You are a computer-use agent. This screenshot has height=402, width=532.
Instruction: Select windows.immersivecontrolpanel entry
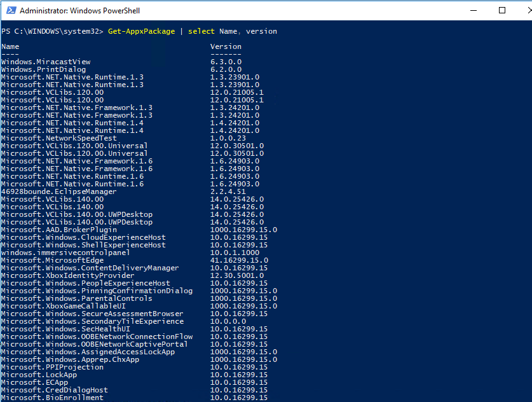(x=65, y=253)
